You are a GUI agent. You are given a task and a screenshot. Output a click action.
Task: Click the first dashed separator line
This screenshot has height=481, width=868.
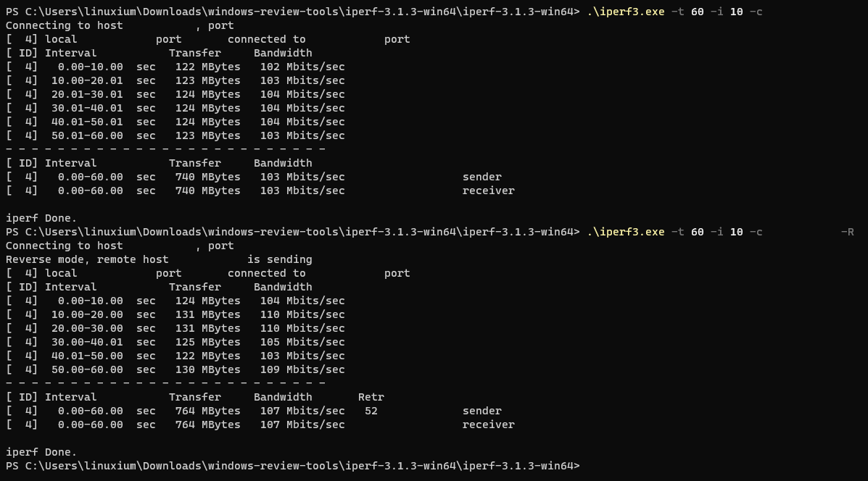click(165, 149)
